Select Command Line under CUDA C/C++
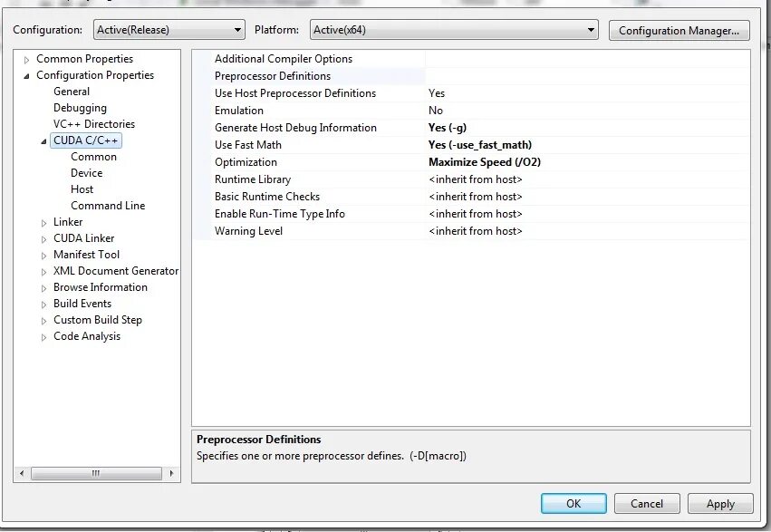 108,206
